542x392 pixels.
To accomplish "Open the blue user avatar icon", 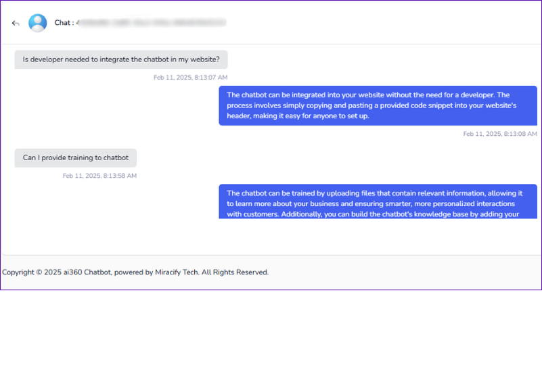I will pos(38,23).
